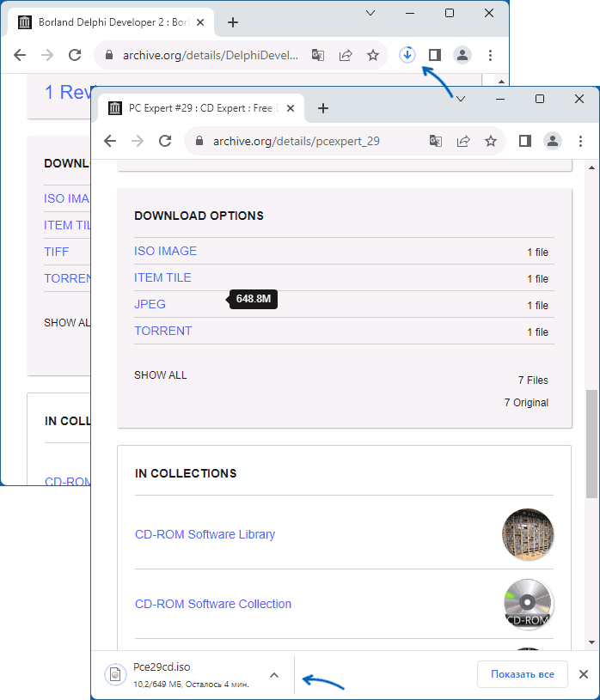
Task: Open the translate icon in the Delphi window
Action: 318,55
